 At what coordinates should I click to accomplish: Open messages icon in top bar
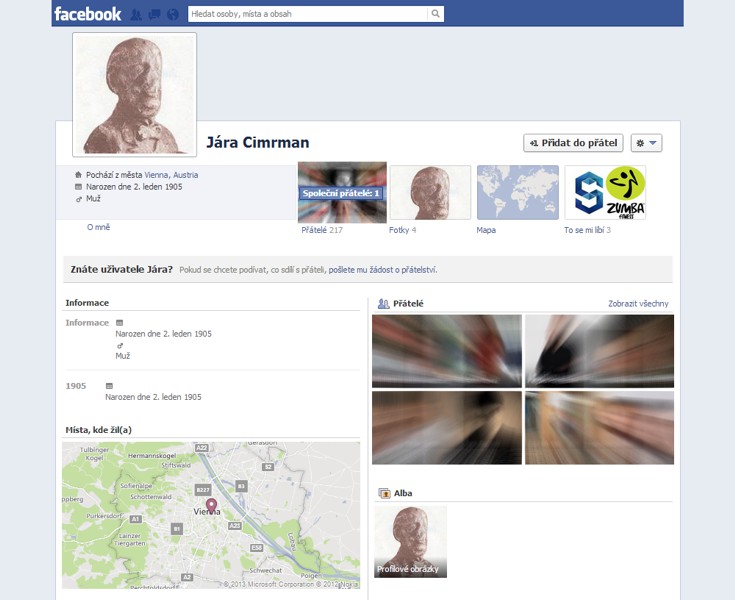point(154,15)
